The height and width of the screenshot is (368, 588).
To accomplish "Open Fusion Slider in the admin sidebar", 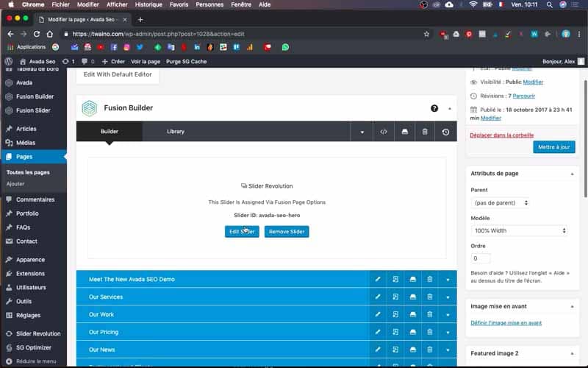I will point(34,110).
